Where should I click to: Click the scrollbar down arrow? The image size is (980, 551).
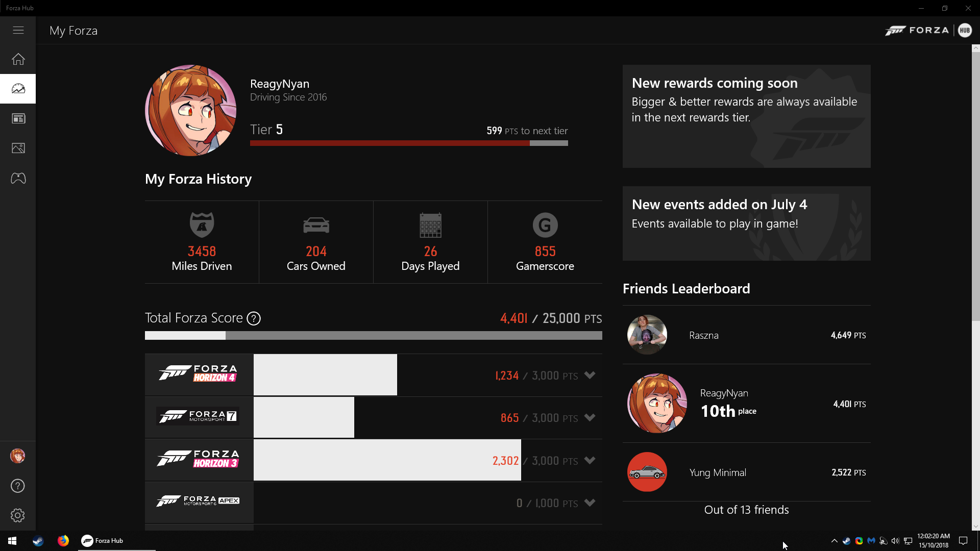975,527
